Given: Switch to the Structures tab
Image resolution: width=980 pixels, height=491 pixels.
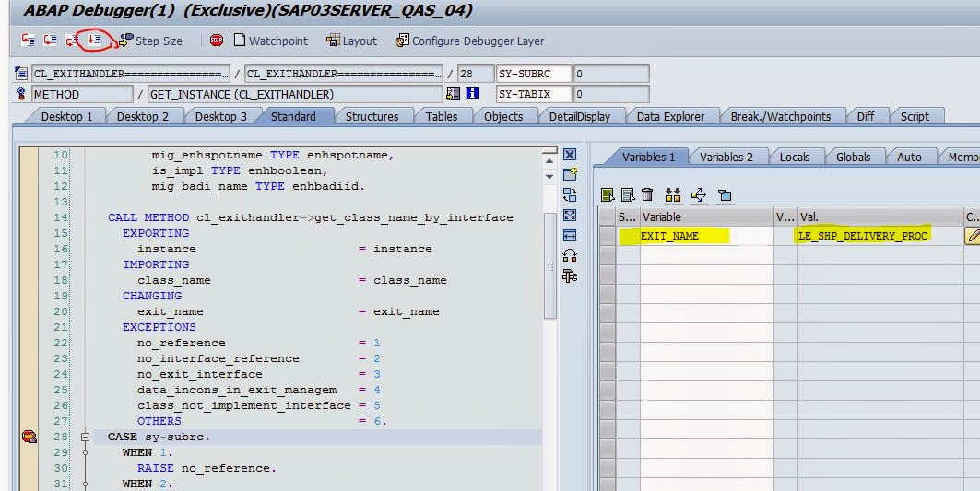Looking at the screenshot, I should pyautogui.click(x=372, y=116).
